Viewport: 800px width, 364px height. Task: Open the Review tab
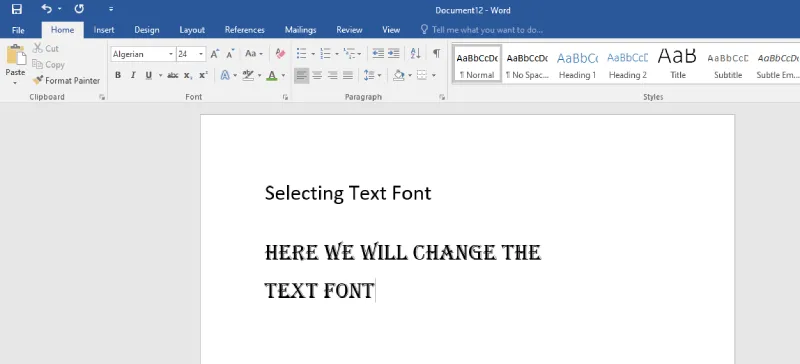click(x=349, y=30)
